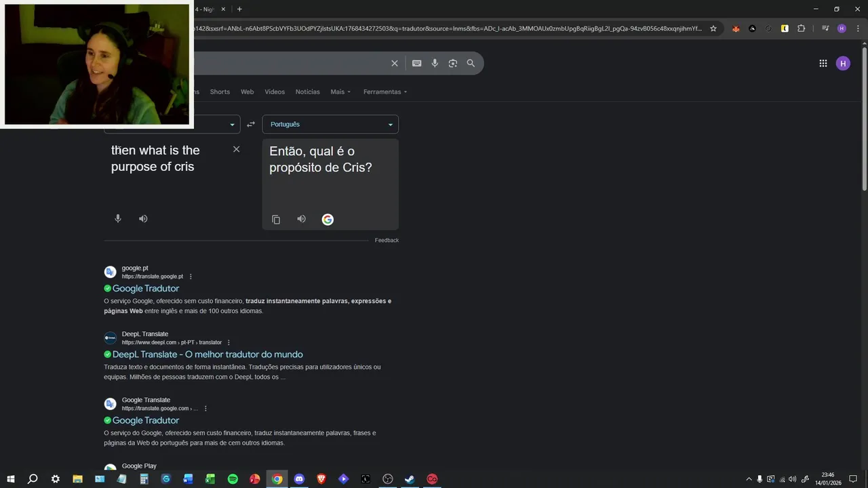The width and height of the screenshot is (868, 488).
Task: Open the on-screen keyboard input tool
Action: 416,63
